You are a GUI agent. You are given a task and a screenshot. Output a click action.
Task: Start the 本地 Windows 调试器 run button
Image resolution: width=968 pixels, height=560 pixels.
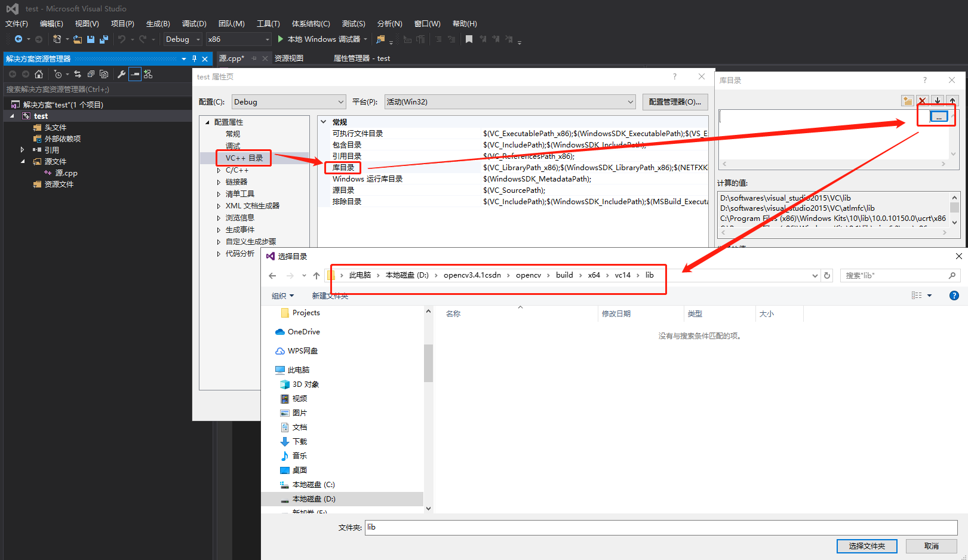[322, 39]
